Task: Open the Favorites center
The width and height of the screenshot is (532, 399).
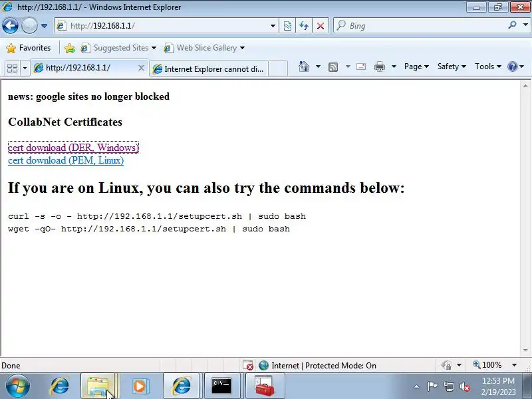Action: (29, 48)
